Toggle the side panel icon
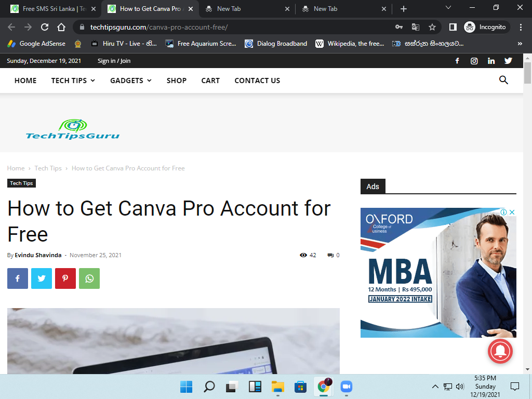Image resolution: width=532 pixels, height=399 pixels. 453,27
